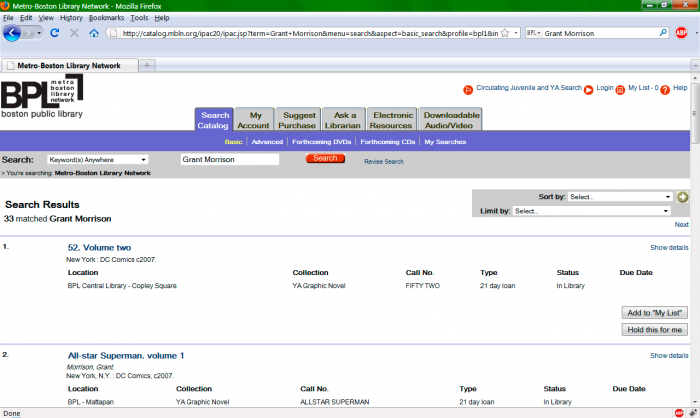
Task: Open the back/forward history dropdown arrow
Action: (x=39, y=33)
